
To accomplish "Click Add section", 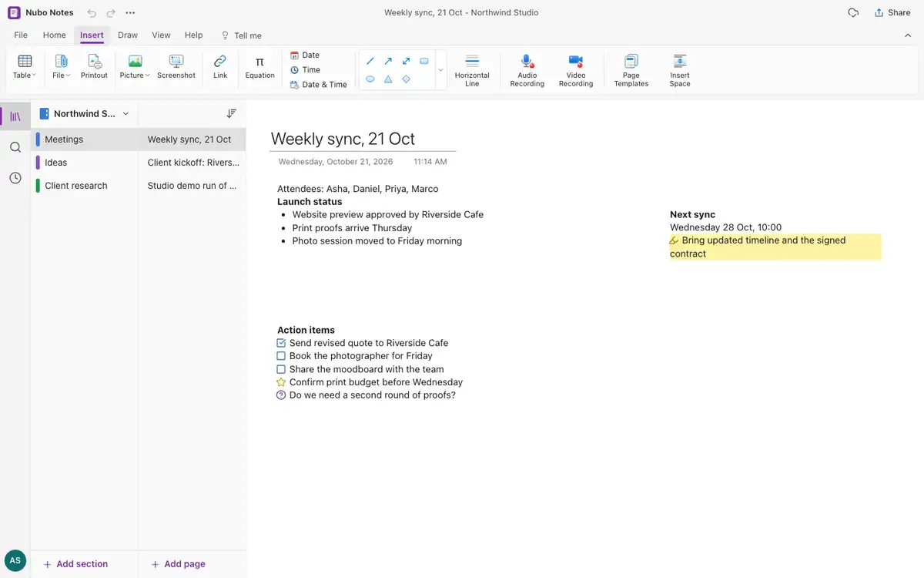I will pyautogui.click(x=75, y=564).
